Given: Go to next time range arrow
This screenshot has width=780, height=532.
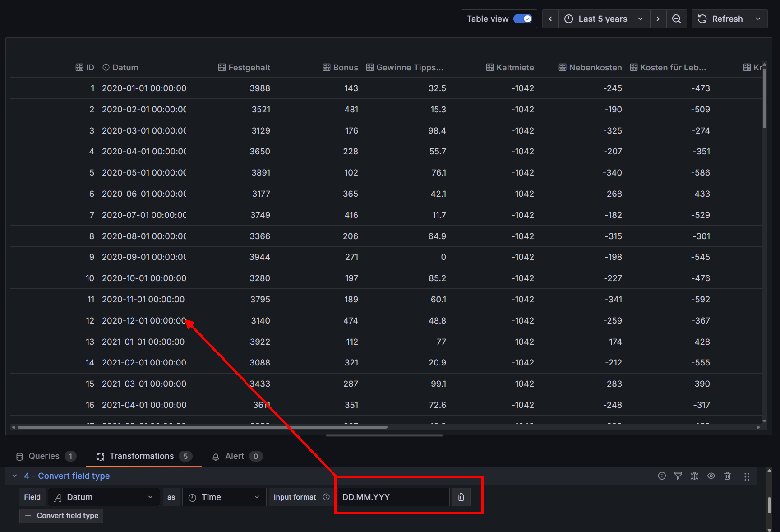Looking at the screenshot, I should (658, 19).
